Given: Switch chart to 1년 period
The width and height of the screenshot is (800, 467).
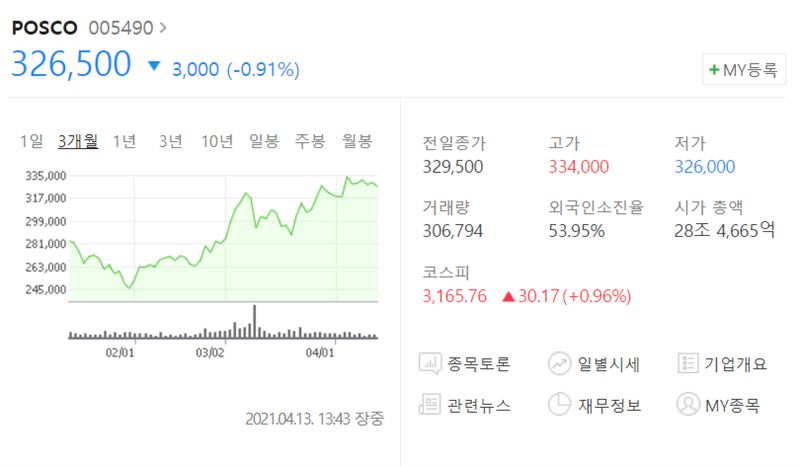Looking at the screenshot, I should (124, 141).
